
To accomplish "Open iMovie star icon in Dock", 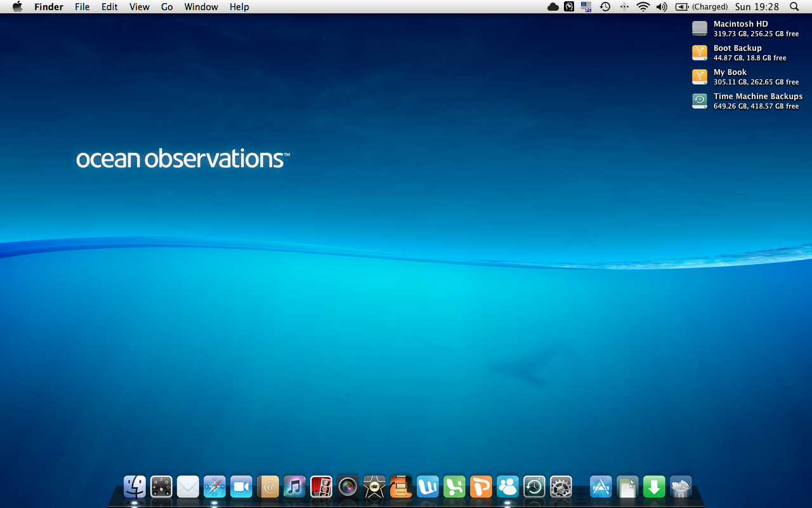I will 374,487.
